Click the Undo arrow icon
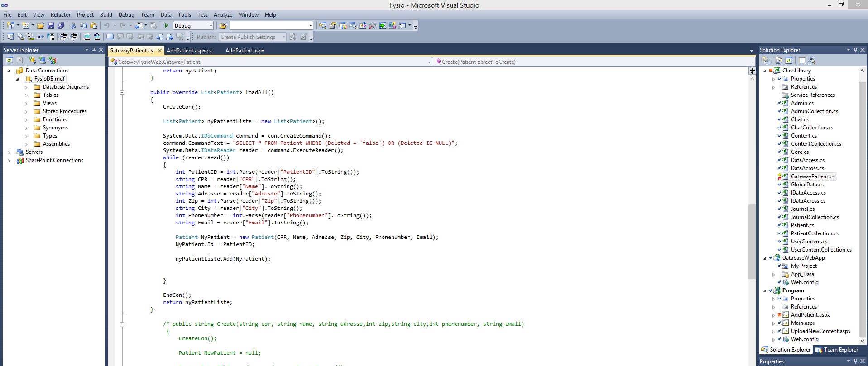This screenshot has width=868, height=366. coord(107,26)
